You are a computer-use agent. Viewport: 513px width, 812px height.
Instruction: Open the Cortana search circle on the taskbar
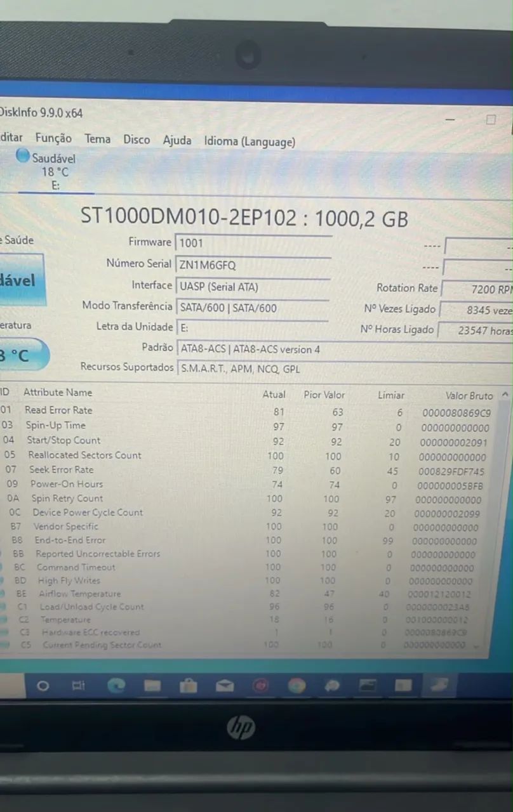pos(43,686)
